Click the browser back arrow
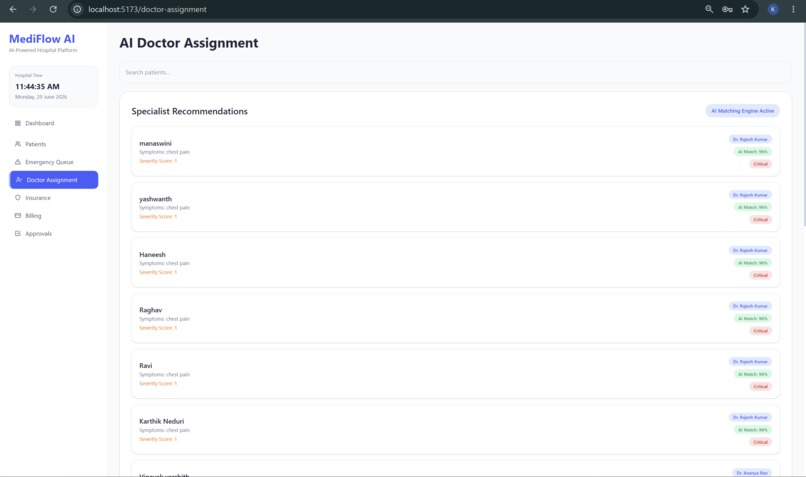This screenshot has width=806, height=477. 13,9
